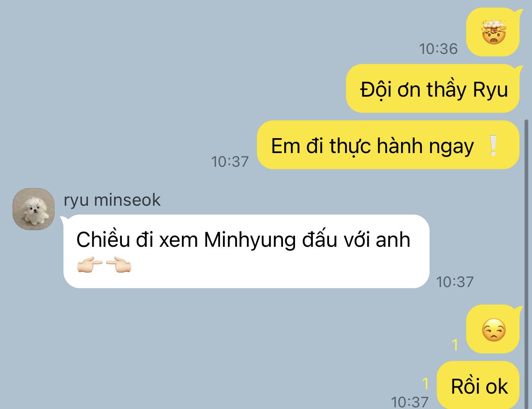Screen dimensions: 532x409
Task: Click the right-pointing finger emoji
Action: (90, 265)
